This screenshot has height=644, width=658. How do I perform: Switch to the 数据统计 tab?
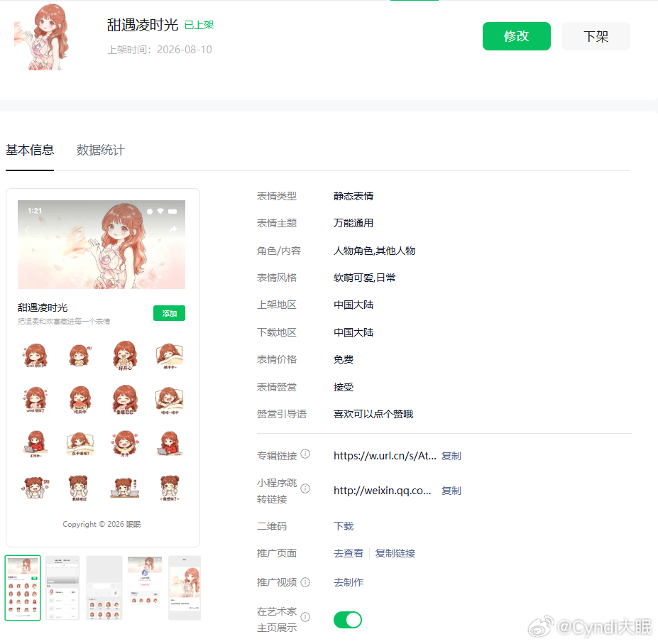click(x=100, y=150)
